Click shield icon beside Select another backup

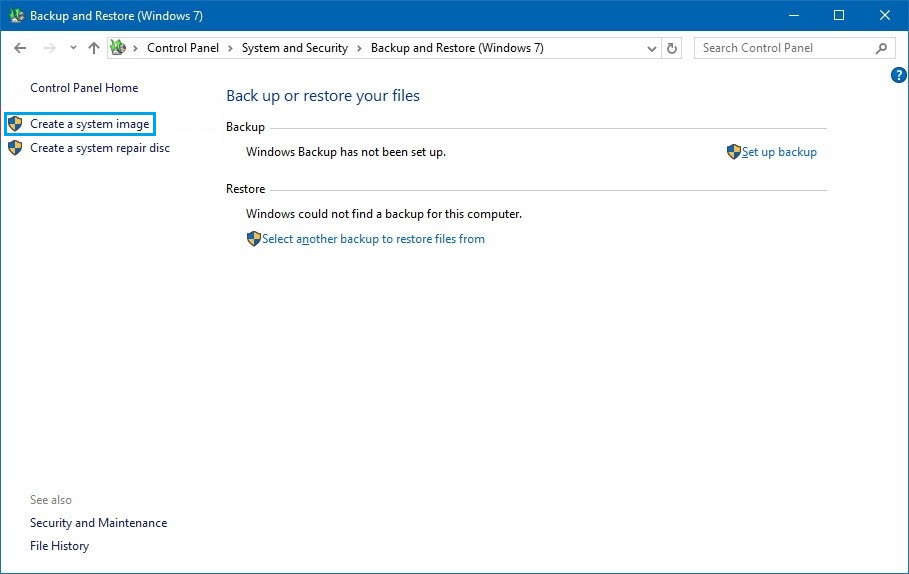(x=253, y=238)
